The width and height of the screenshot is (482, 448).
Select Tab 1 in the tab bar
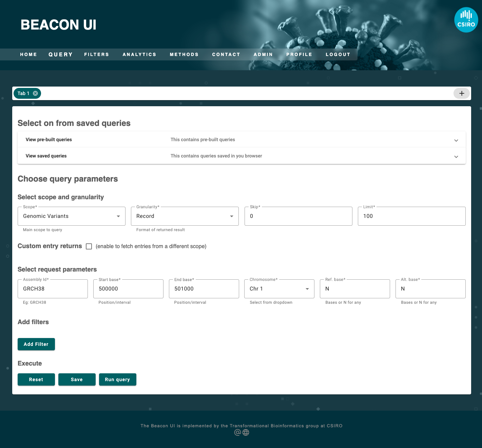point(23,93)
